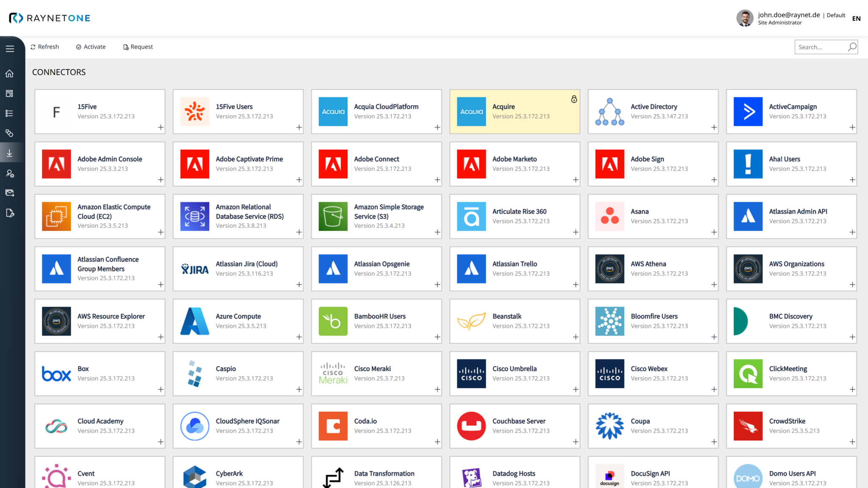The height and width of the screenshot is (488, 868).
Task: Select the Azure Compute connector logo
Action: click(x=195, y=321)
